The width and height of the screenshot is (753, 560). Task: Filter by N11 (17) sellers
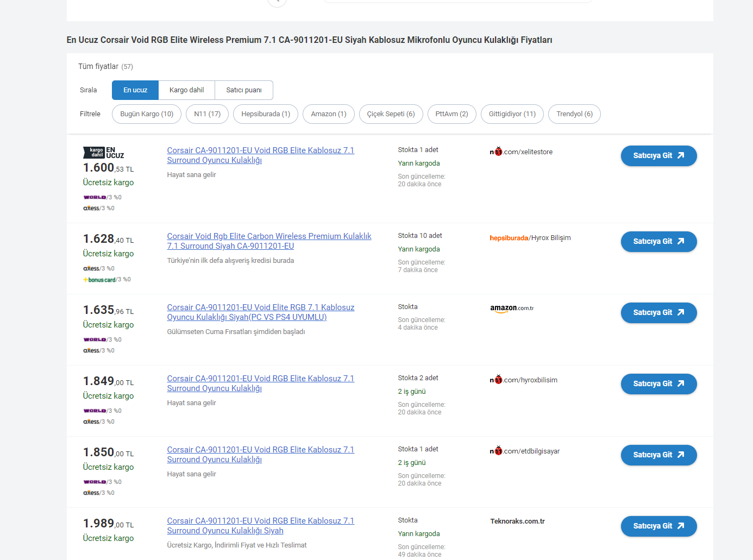[207, 114]
